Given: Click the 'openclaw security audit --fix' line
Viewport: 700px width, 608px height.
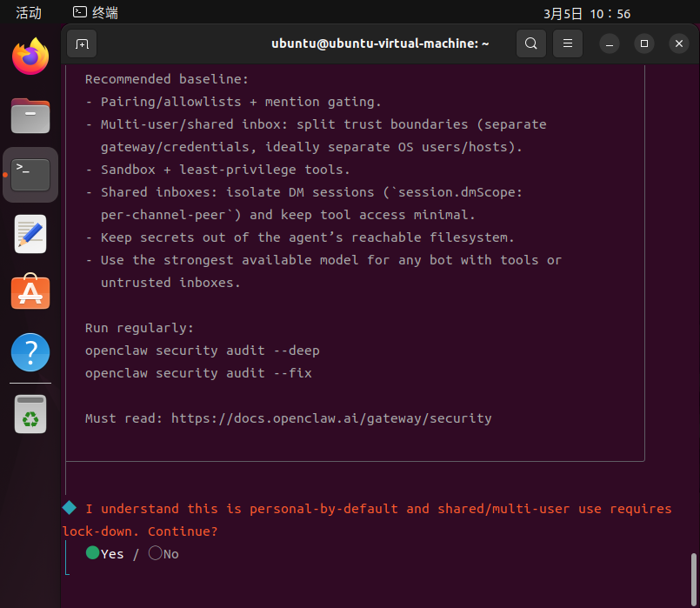Looking at the screenshot, I should pos(198,373).
